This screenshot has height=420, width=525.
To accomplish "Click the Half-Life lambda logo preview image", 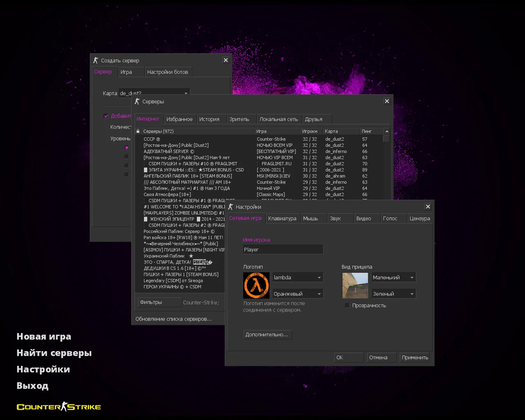I will (256, 285).
